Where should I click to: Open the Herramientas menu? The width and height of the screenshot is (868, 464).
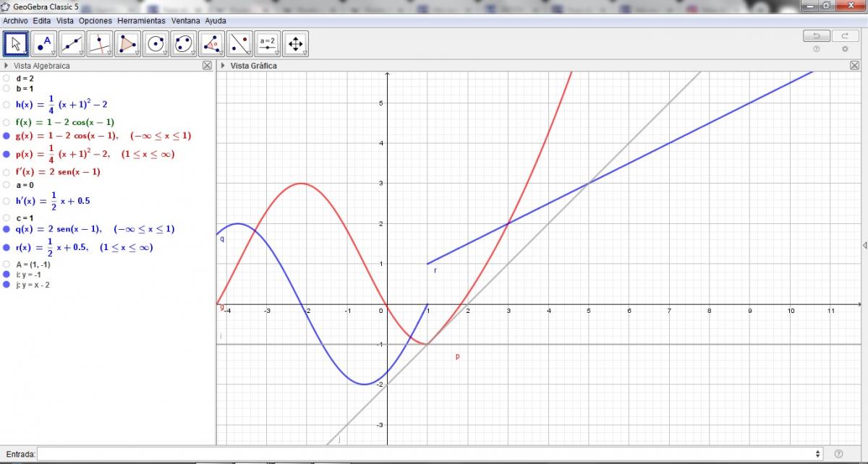click(141, 21)
